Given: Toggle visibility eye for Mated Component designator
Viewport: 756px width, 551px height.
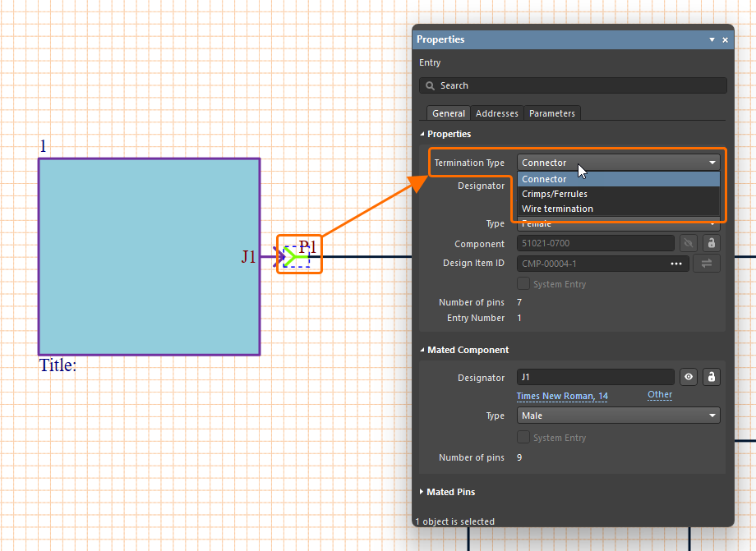Looking at the screenshot, I should (x=689, y=378).
